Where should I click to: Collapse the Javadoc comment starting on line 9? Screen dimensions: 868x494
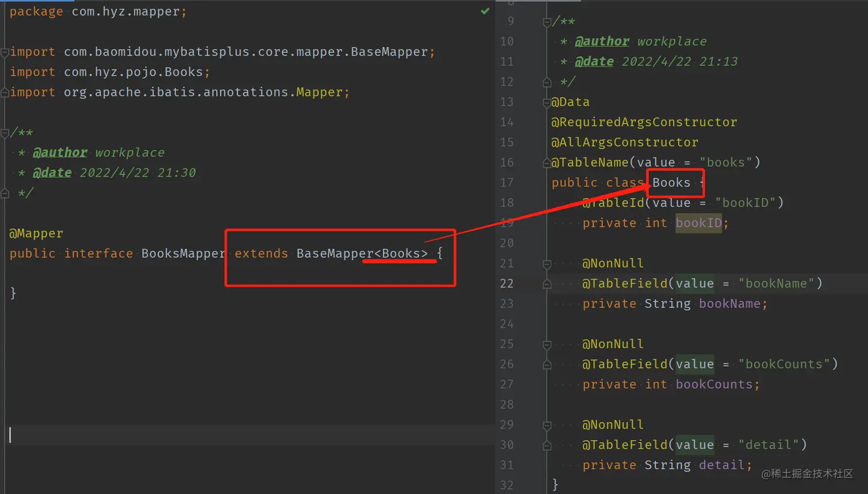[547, 22]
